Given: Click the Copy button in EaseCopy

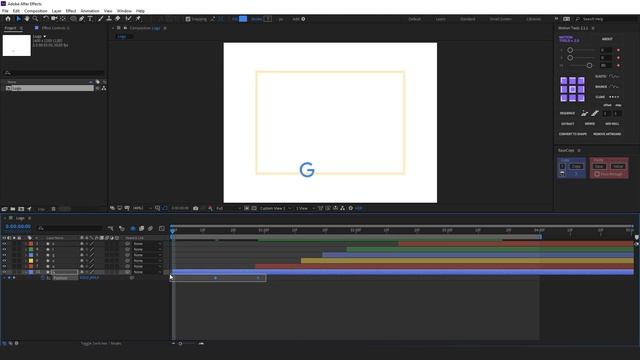Looking at the screenshot, I should [576, 166].
